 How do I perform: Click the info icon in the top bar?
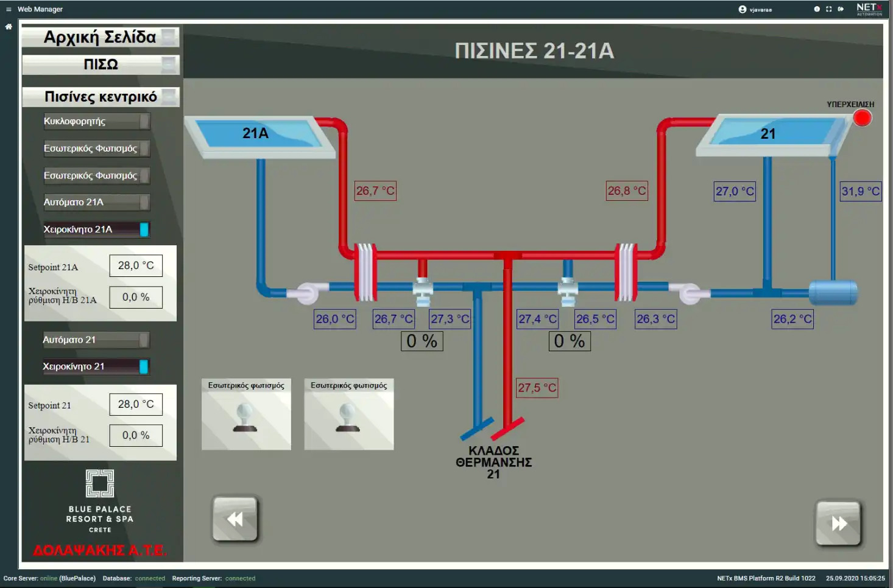point(817,9)
